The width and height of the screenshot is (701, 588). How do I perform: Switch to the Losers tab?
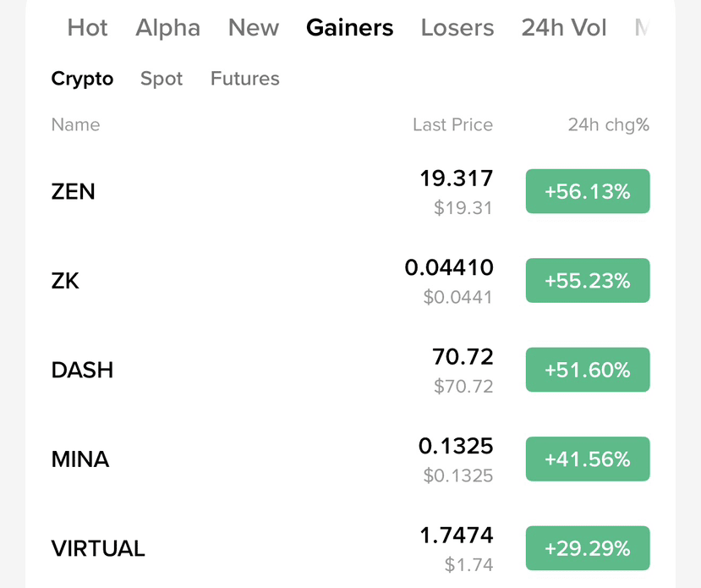(x=457, y=28)
